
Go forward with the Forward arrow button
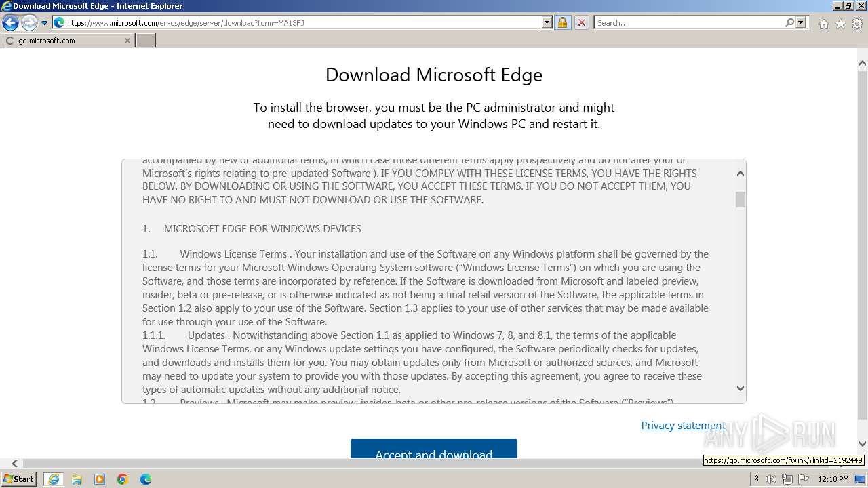[x=29, y=22]
